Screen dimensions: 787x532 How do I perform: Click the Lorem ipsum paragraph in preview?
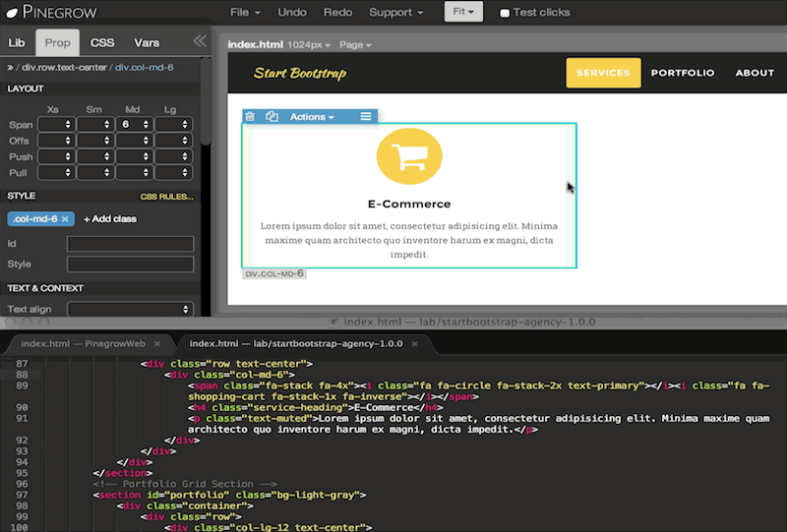409,240
